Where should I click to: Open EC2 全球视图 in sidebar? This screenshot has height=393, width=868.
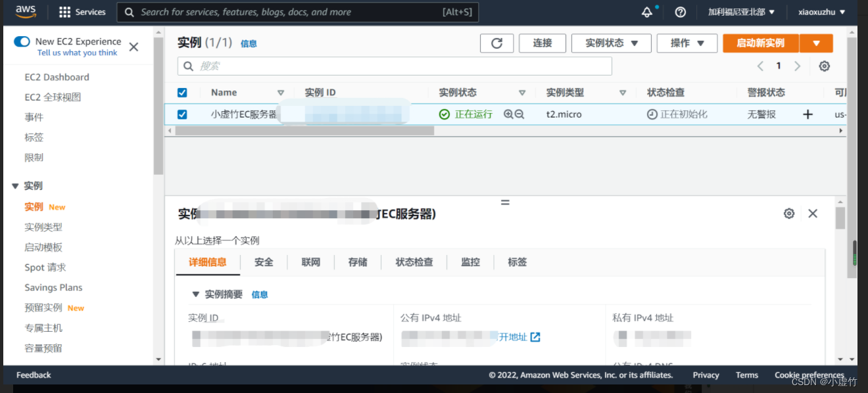click(53, 97)
